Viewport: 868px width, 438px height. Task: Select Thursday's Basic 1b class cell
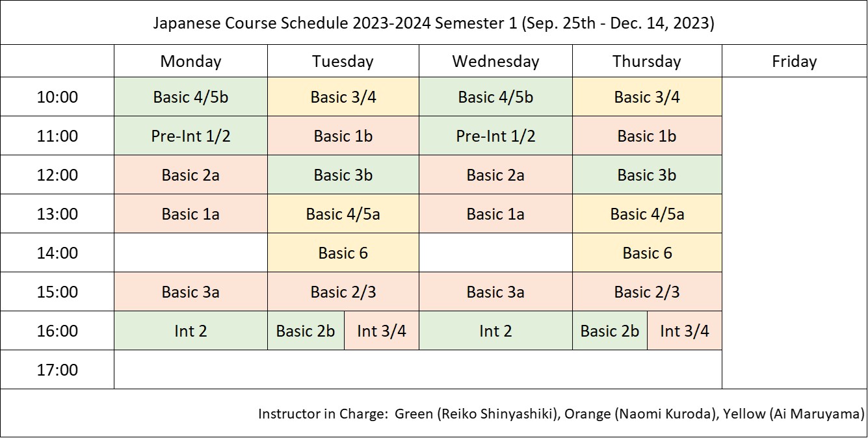click(x=646, y=136)
